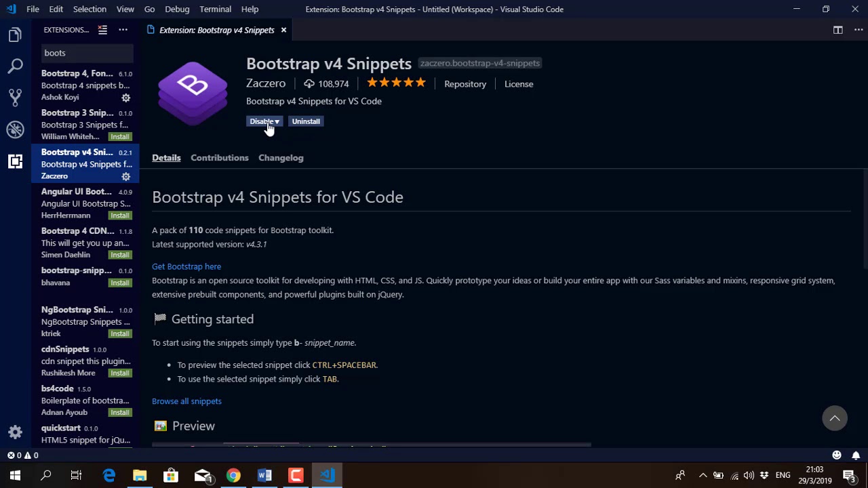Open gear menu for Zaczero Bootstrap v4 extension

(x=125, y=176)
